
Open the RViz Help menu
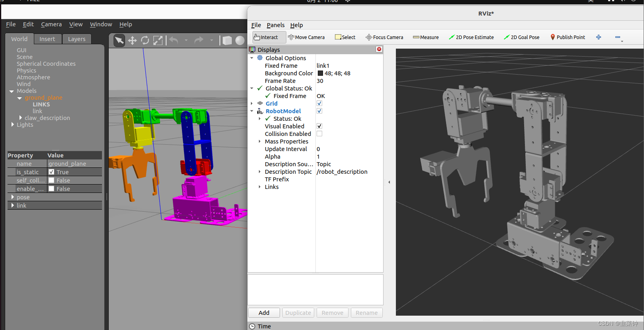[296, 25]
